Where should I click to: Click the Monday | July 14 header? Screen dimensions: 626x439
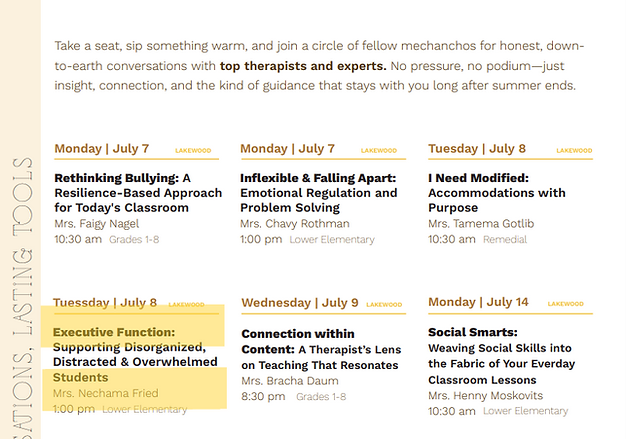point(478,302)
